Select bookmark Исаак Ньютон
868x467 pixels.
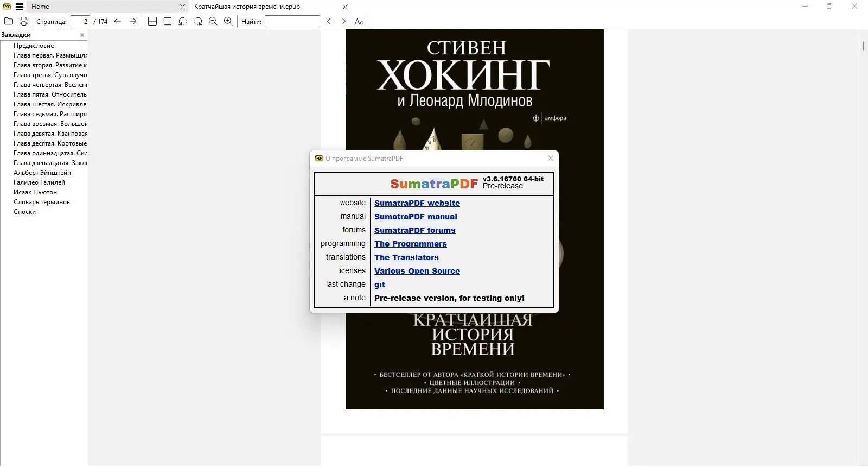[x=35, y=192]
